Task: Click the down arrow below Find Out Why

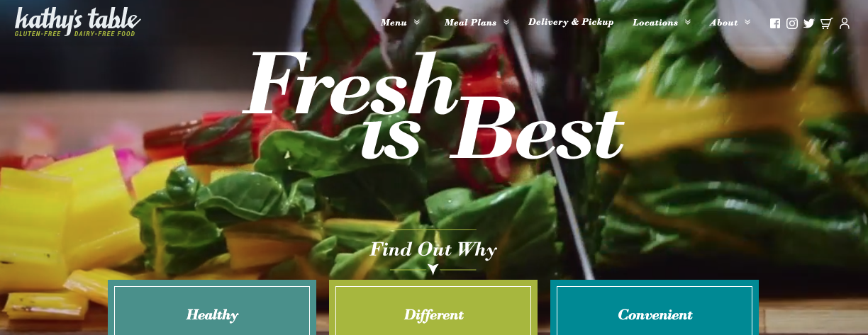Action: pyautogui.click(x=433, y=269)
